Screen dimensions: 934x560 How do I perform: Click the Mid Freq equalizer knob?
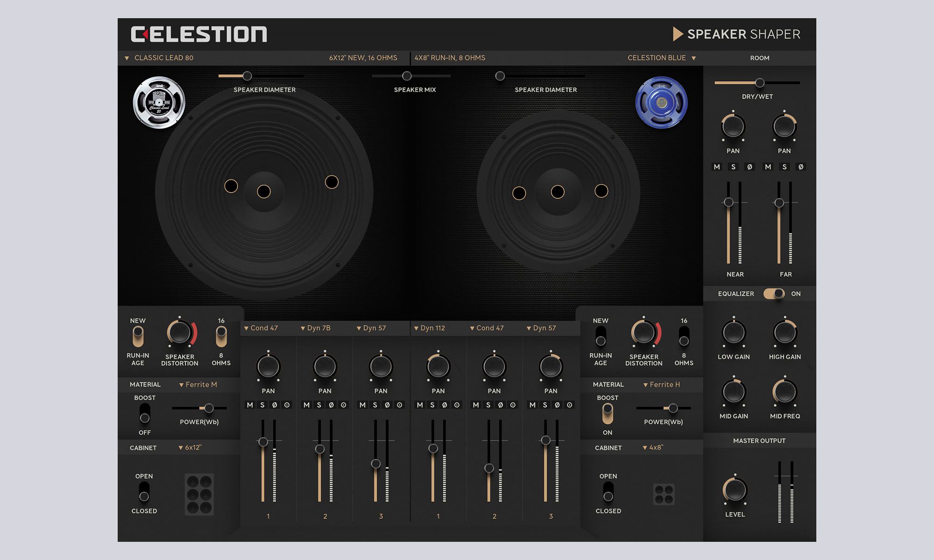pos(785,392)
